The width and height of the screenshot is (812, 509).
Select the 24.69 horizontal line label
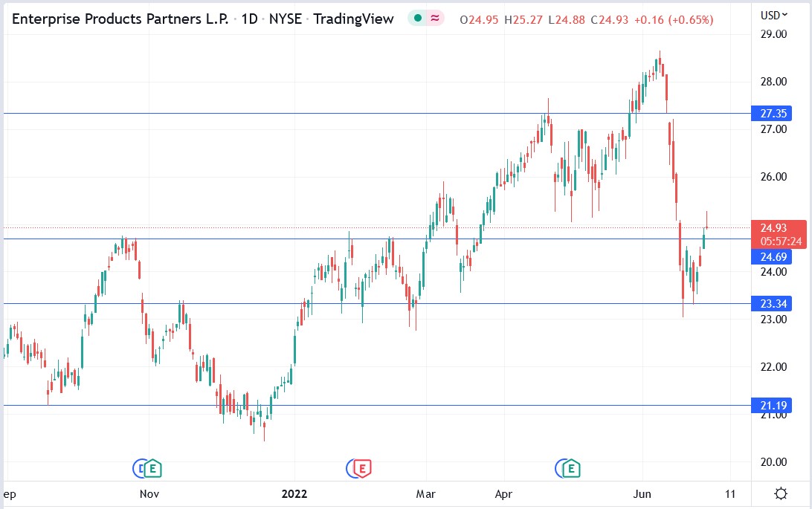[773, 256]
